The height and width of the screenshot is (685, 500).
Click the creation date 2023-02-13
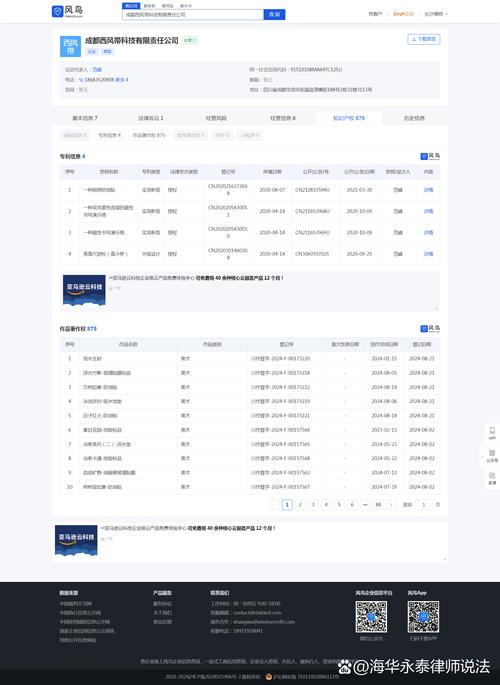[384, 430]
